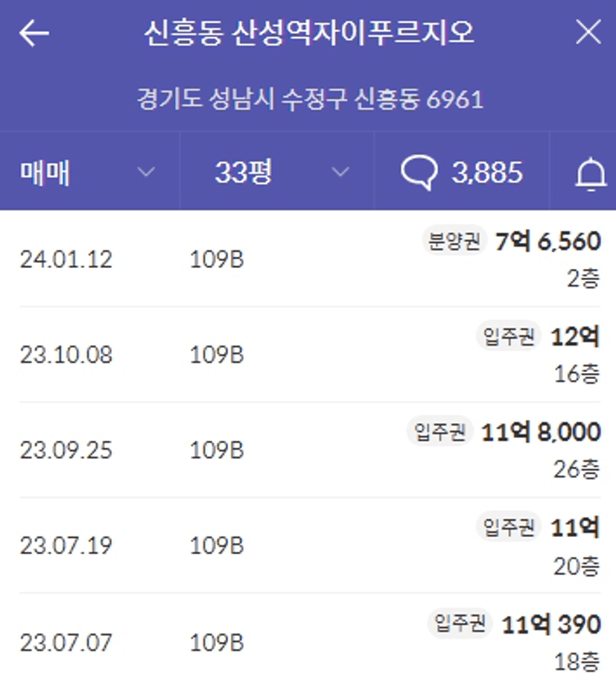Click the 신흥동 산성역자이푸르지오 title
This screenshot has width=616, height=680.
[x=309, y=33]
